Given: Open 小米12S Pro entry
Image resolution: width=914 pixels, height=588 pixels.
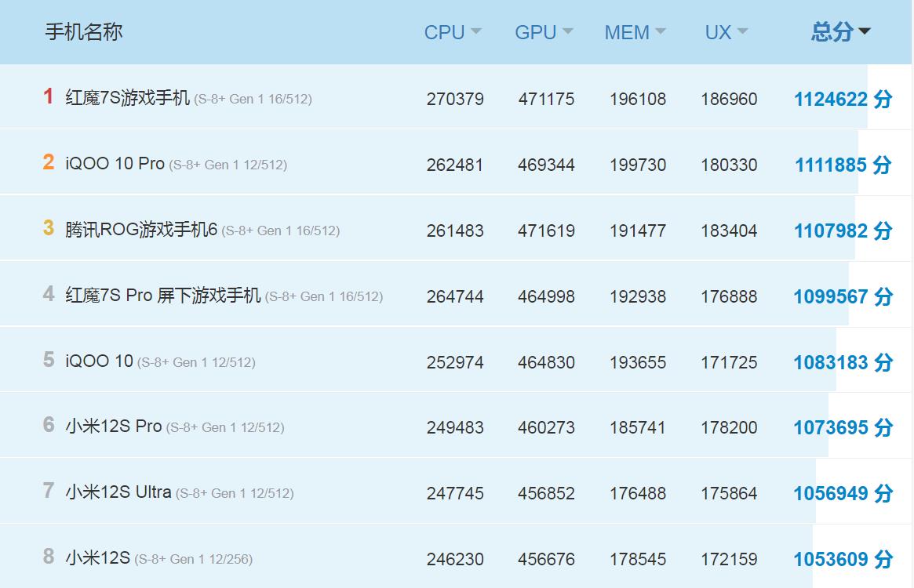Looking at the screenshot, I should click(x=175, y=426).
